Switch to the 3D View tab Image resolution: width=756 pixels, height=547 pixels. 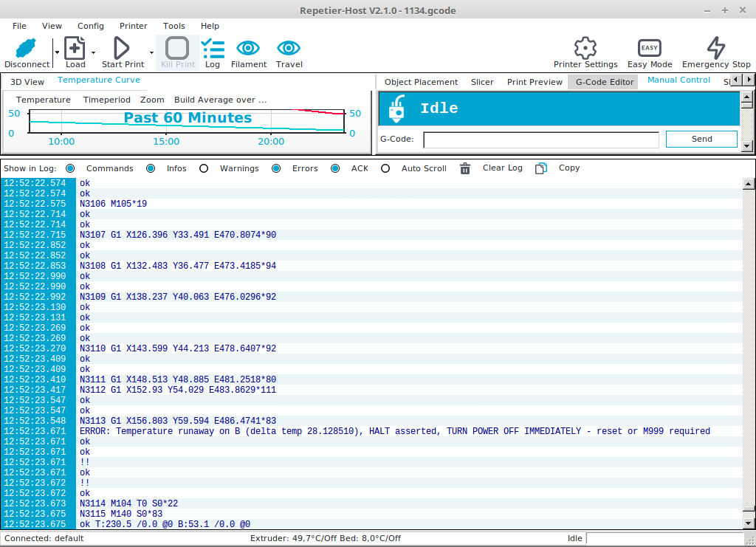click(x=27, y=82)
